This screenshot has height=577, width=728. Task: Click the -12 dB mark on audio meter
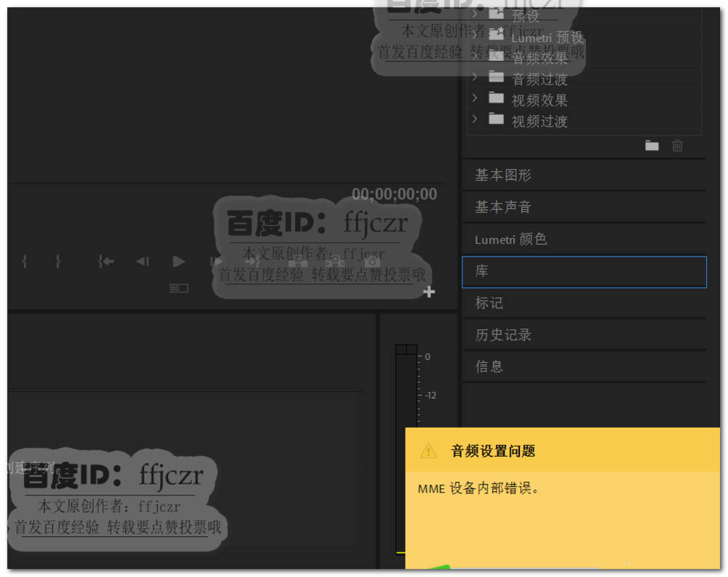tap(431, 396)
